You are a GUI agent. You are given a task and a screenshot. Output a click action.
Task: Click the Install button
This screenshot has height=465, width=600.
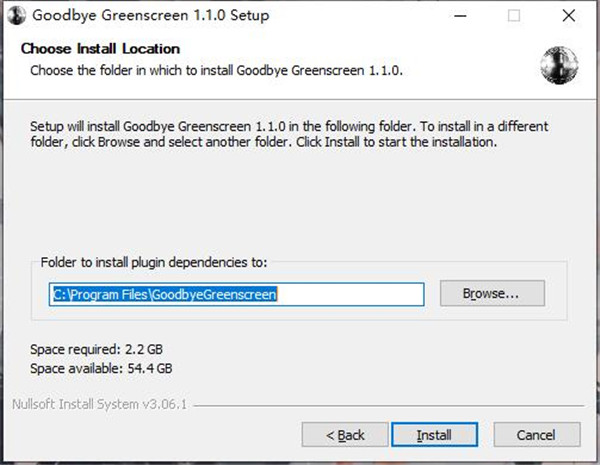point(434,435)
